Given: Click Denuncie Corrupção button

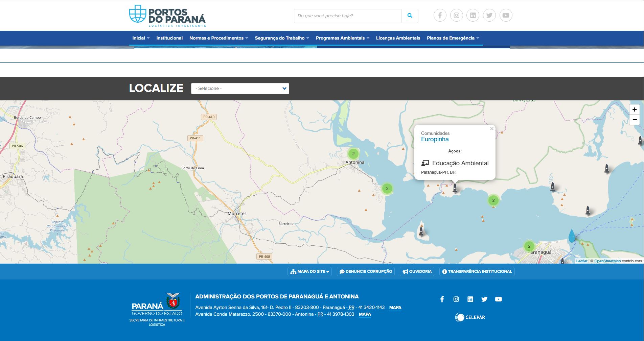Looking at the screenshot, I should [x=366, y=271].
